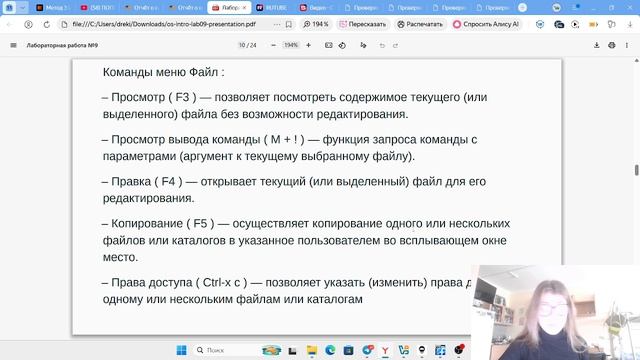
Task: Expand the tab groups dropdown arrow
Action: tap(22, 8)
